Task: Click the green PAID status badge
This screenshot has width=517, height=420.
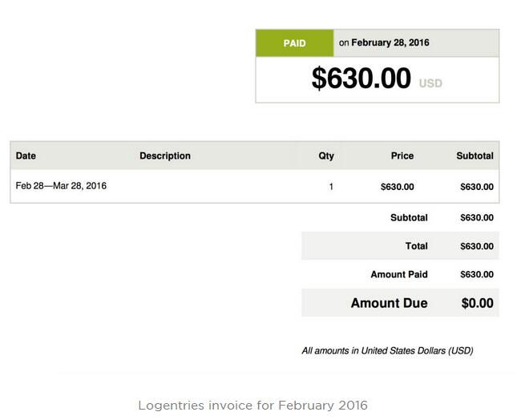Action: [294, 43]
